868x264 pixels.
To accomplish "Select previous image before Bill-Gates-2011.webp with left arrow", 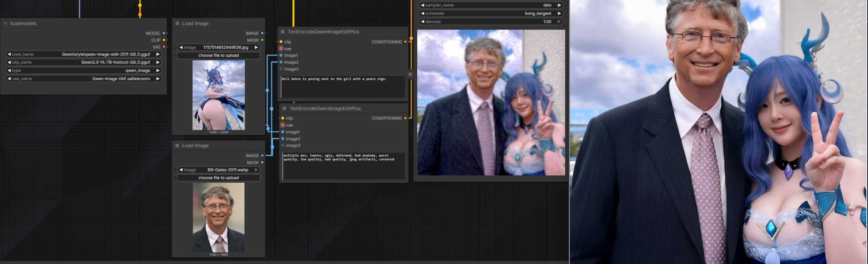I will point(181,170).
